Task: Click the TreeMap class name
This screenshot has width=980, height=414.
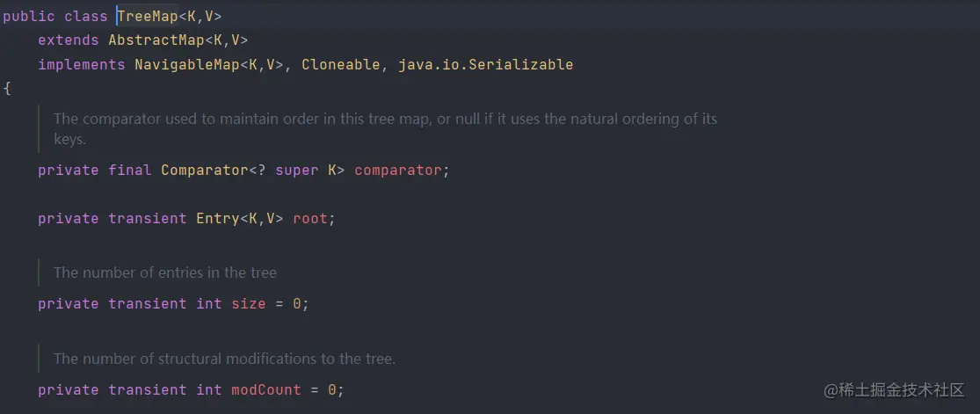Action: point(149,16)
